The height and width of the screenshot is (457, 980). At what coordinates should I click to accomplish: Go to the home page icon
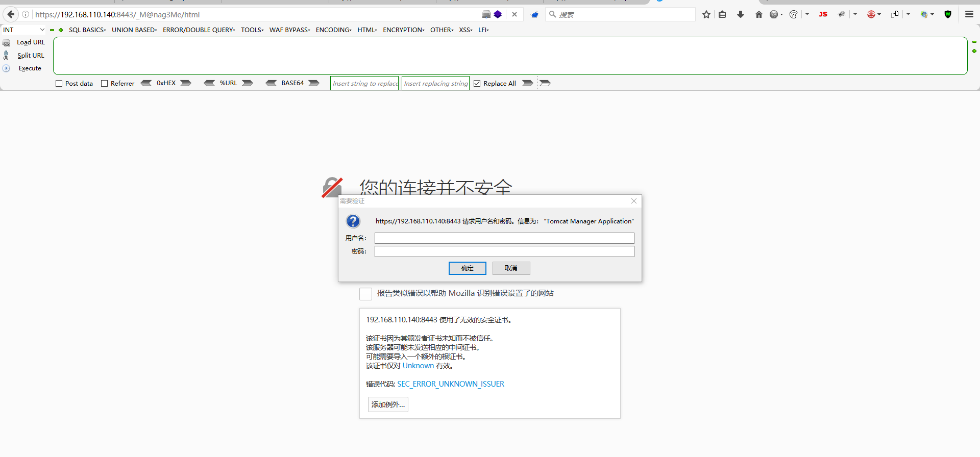[759, 14]
